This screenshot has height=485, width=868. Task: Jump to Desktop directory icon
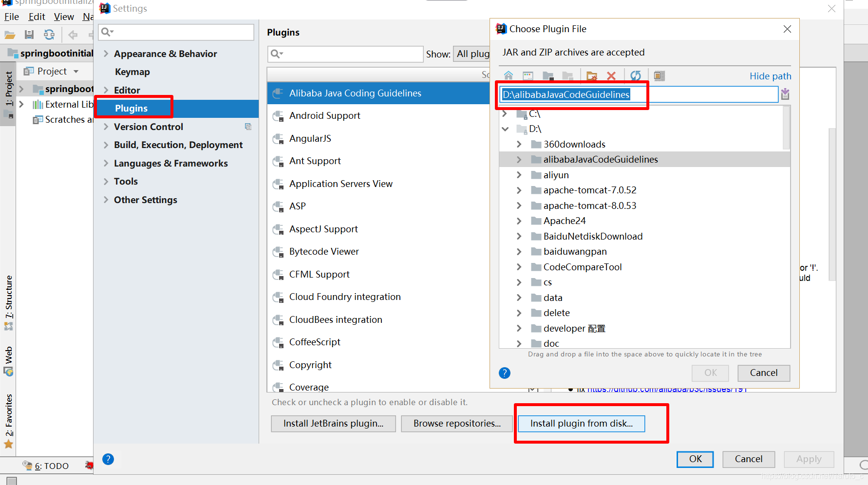click(528, 75)
